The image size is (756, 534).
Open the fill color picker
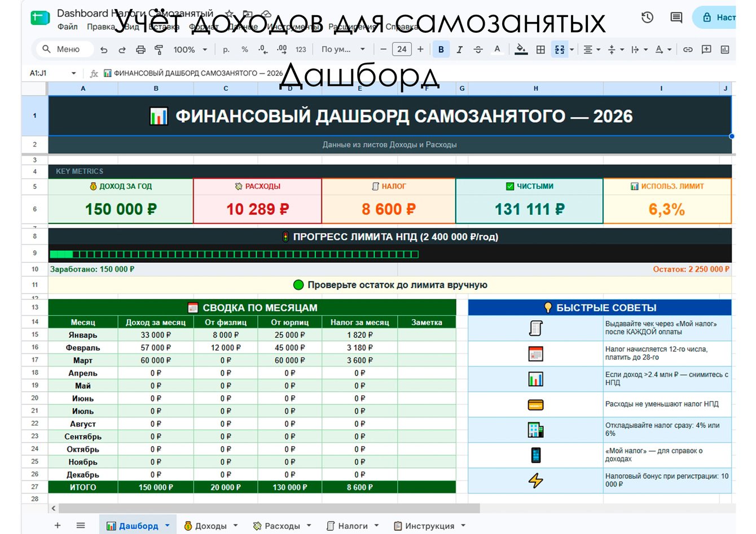(x=521, y=50)
